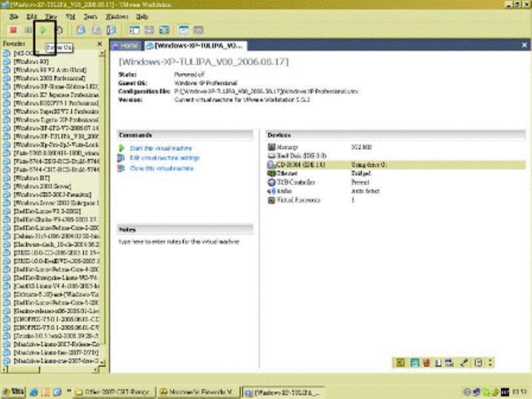Open the snapshot manager toolbar icon
Viewport: 532px width, 399px height.
[x=111, y=30]
